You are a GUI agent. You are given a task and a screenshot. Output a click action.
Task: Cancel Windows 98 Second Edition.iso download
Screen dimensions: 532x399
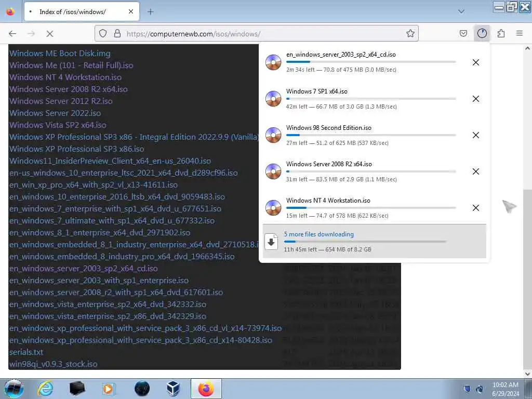[x=476, y=135]
